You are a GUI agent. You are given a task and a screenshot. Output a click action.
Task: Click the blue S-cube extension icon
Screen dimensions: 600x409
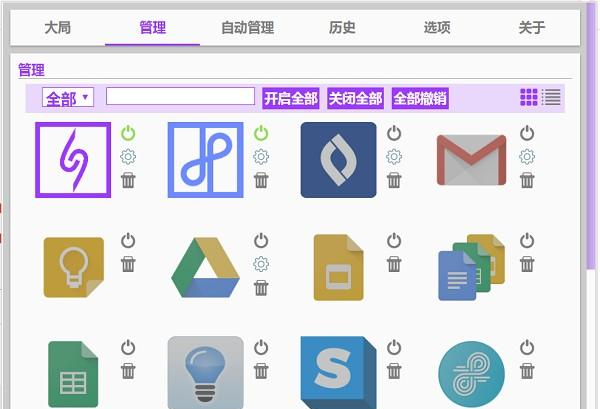(338, 373)
